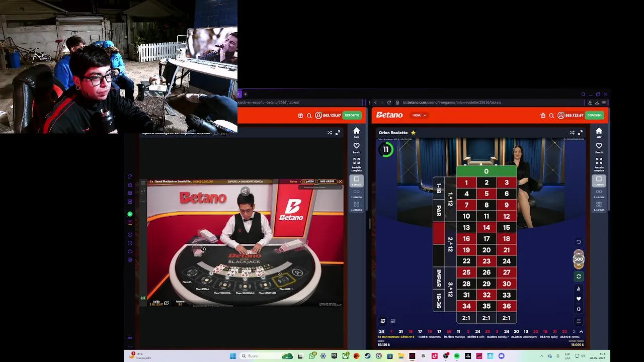Unmute the blackjack stream speaker icon
This screenshot has height=362, width=644.
click(x=245, y=191)
